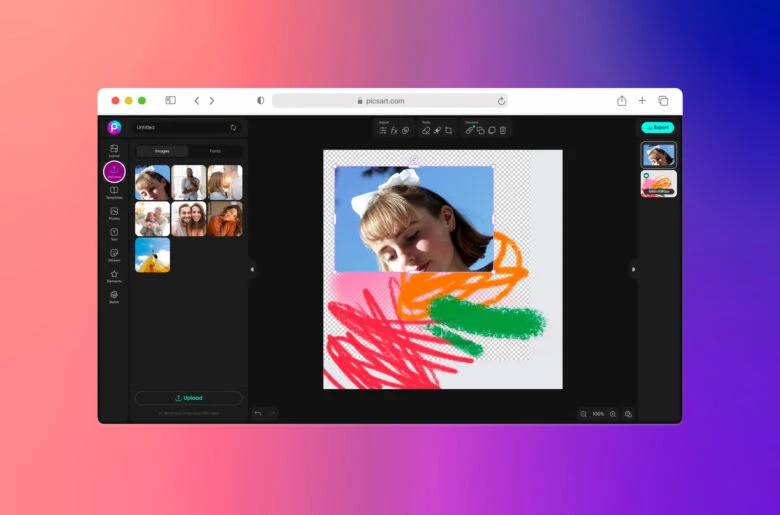This screenshot has height=515, width=780.
Task: Select the Eraser tool in the toolbar
Action: point(426,131)
